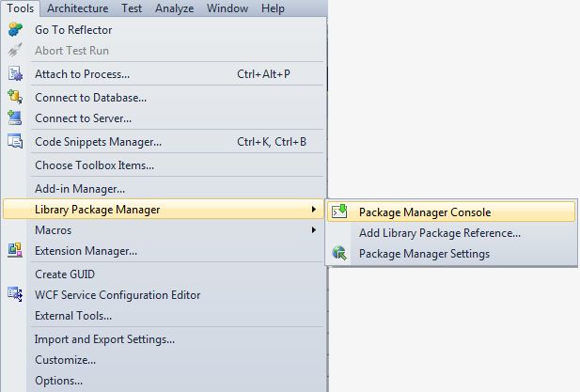This screenshot has height=392, width=580.
Task: Click the Package Manager Settings icon
Action: click(x=340, y=254)
